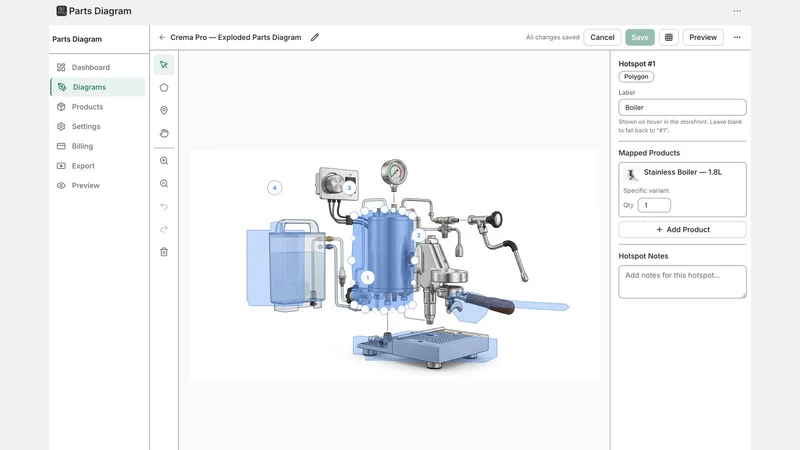Zoom out of the canvas
800x450 pixels.
coord(164,184)
